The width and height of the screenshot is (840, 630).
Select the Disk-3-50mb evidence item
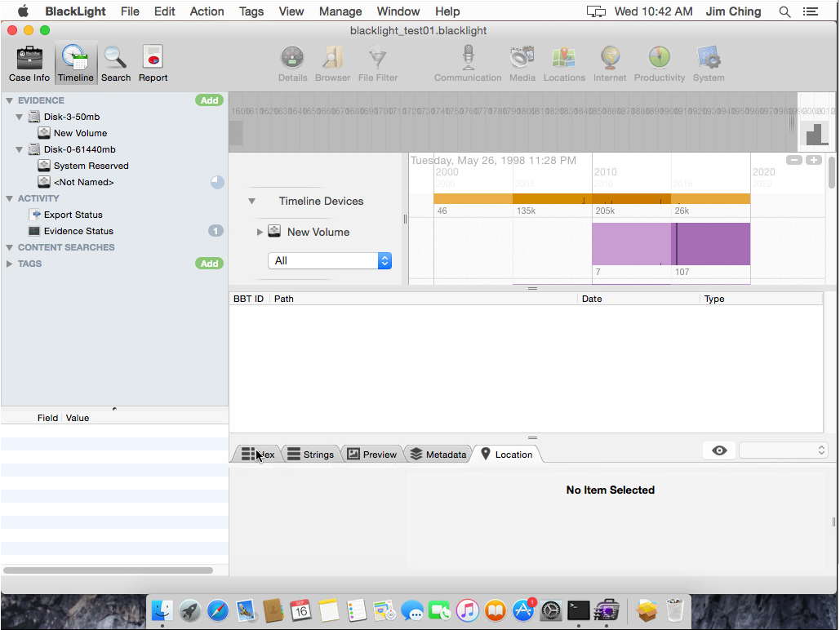71,117
